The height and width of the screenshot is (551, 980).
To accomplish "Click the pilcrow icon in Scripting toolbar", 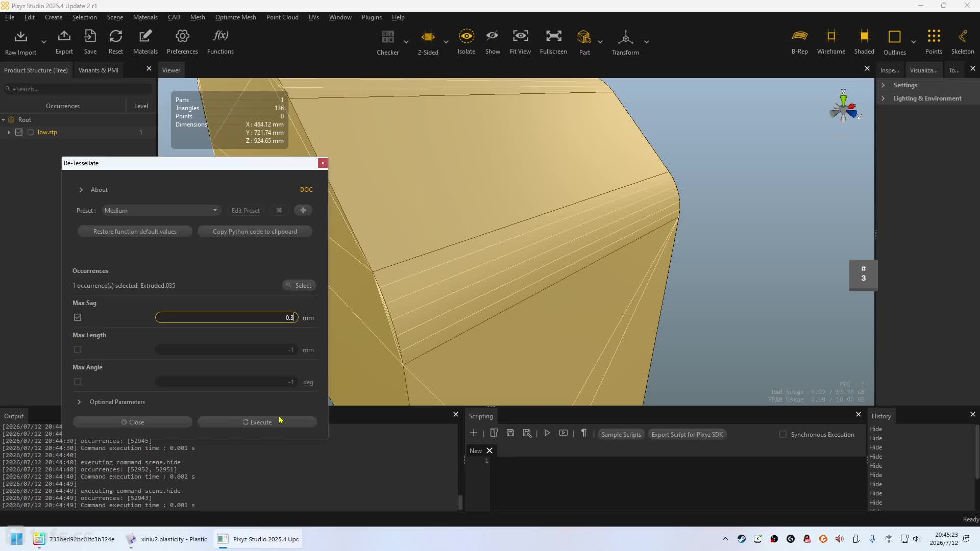I will pyautogui.click(x=584, y=433).
